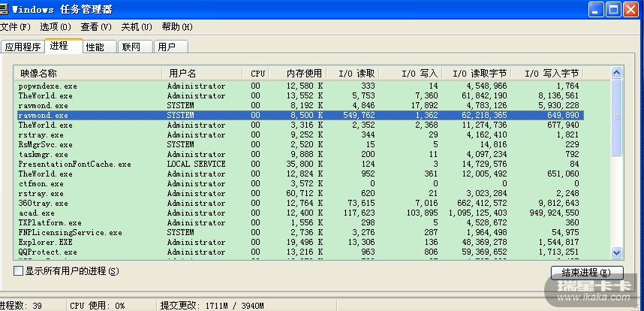Select the Explorer.EXE process

pos(301,243)
